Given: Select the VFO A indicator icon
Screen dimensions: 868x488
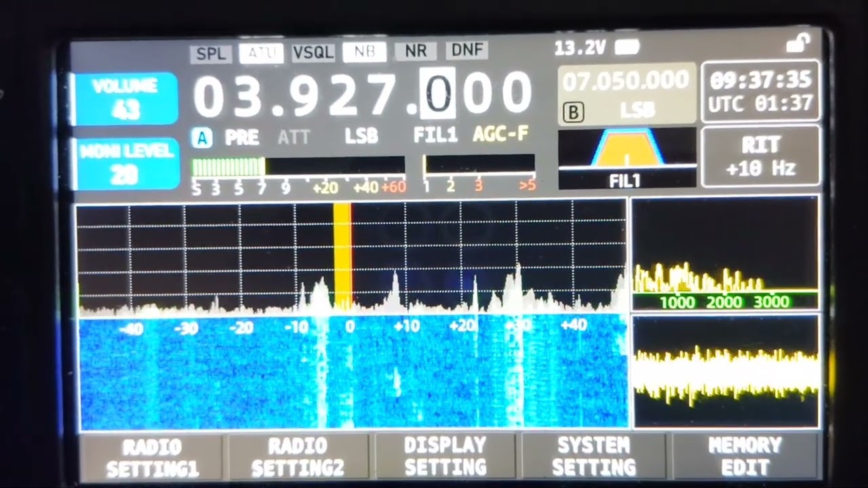Looking at the screenshot, I should point(201,138).
